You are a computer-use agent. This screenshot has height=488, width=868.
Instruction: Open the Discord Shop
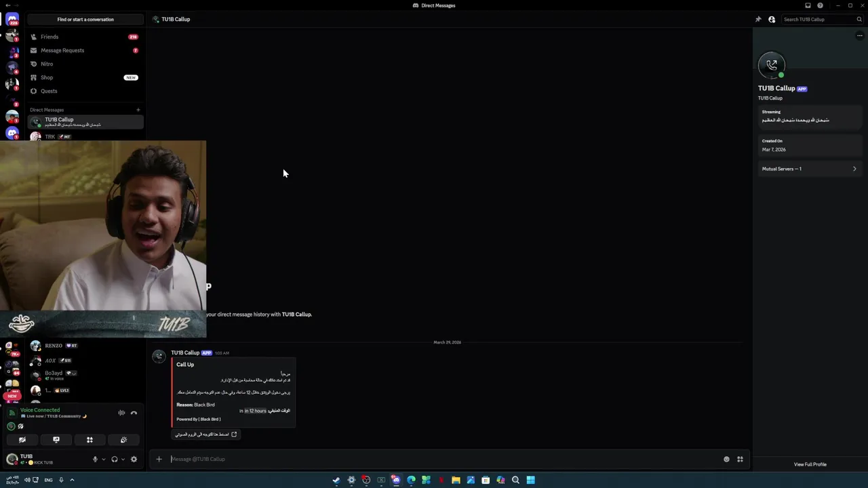pyautogui.click(x=85, y=77)
